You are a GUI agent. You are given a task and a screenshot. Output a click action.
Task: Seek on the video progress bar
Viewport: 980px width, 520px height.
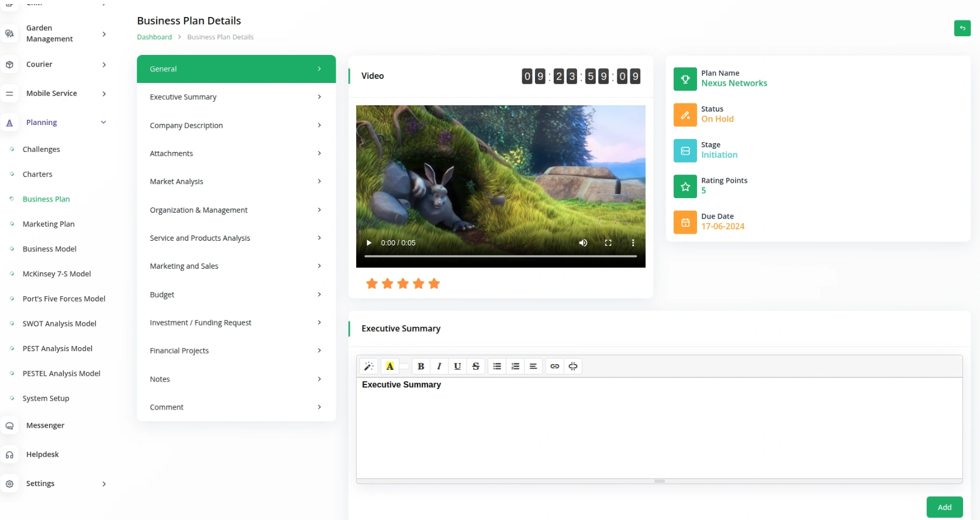click(501, 256)
